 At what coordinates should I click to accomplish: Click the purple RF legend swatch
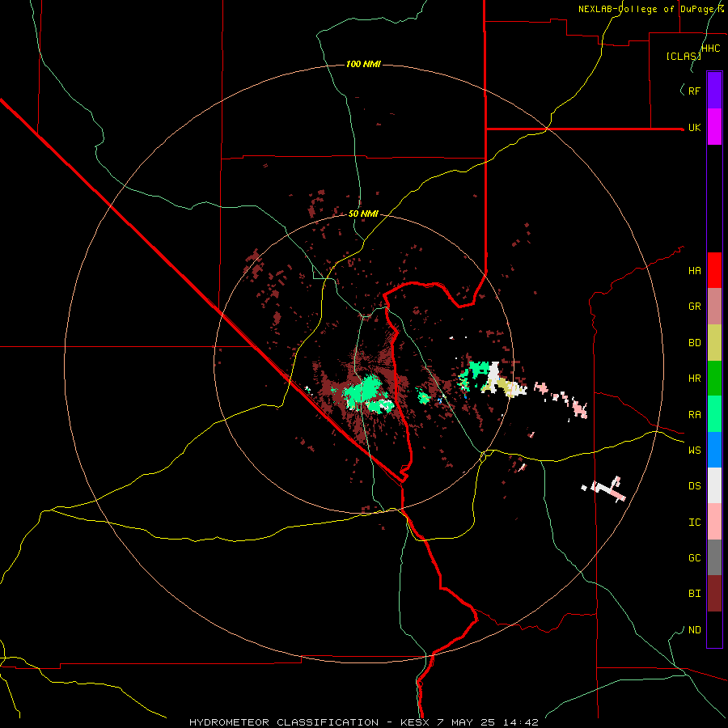point(714,91)
